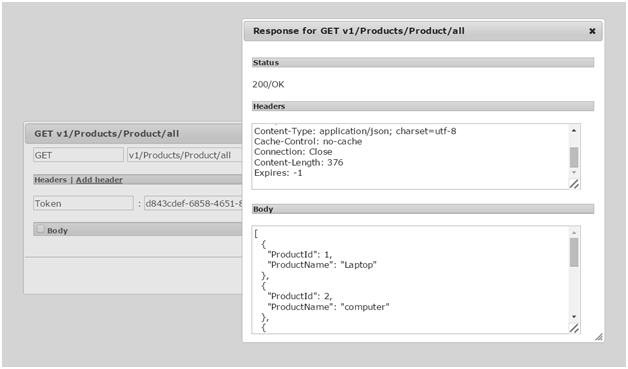Click the Body textarea scrollbar thumb
This screenshot has width=628, height=369.
click(x=574, y=252)
